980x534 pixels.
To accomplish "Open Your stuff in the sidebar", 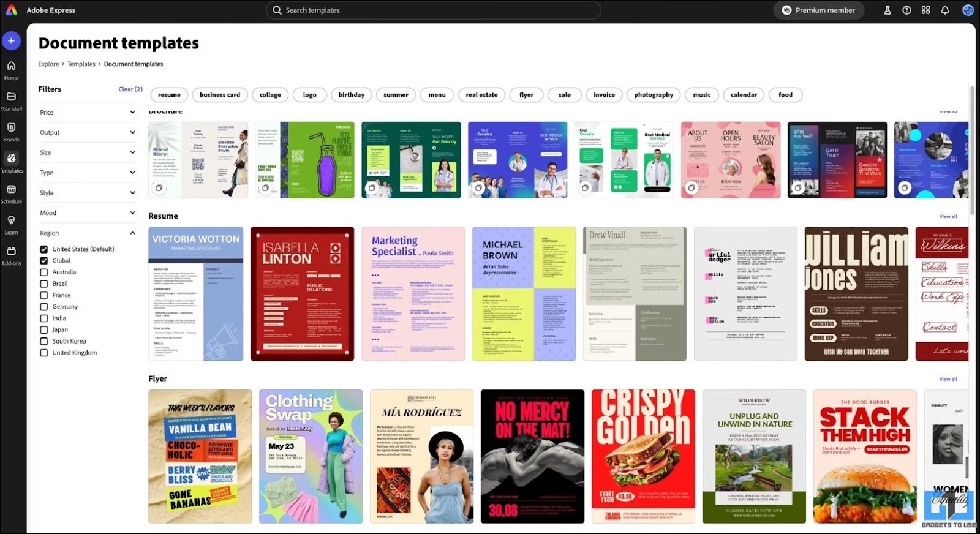I will pyautogui.click(x=11, y=100).
